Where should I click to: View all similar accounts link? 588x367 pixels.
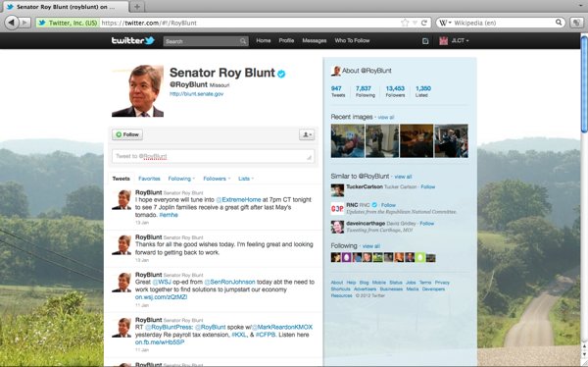click(403, 177)
